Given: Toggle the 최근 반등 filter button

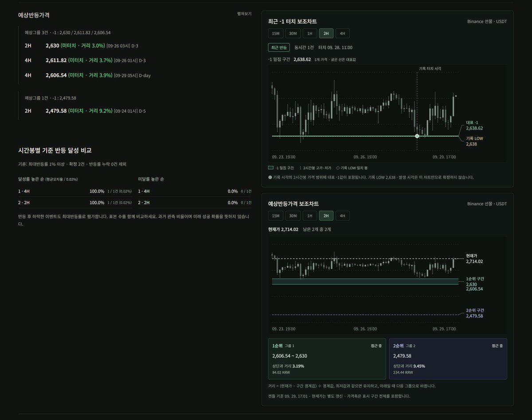Looking at the screenshot, I should tap(279, 47).
